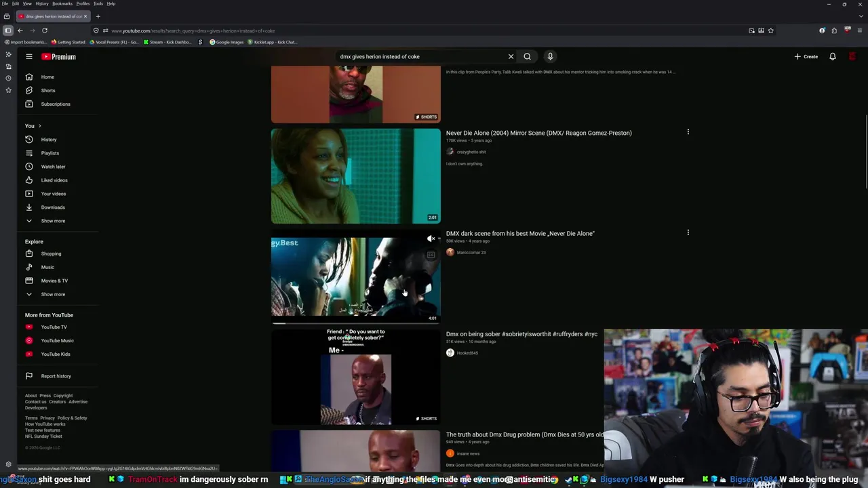
Task: Start voice search with the microphone icon
Action: click(550, 57)
